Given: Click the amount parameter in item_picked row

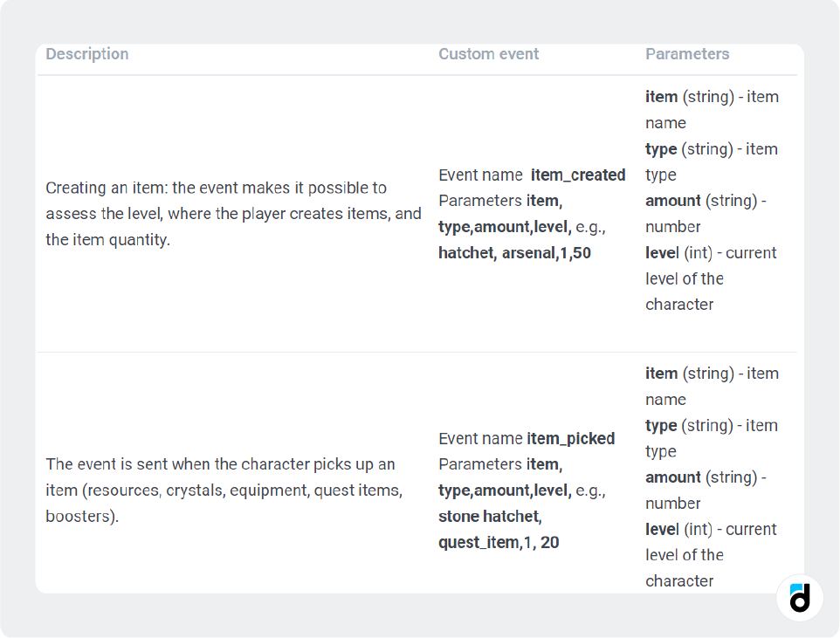Looking at the screenshot, I should [x=673, y=477].
